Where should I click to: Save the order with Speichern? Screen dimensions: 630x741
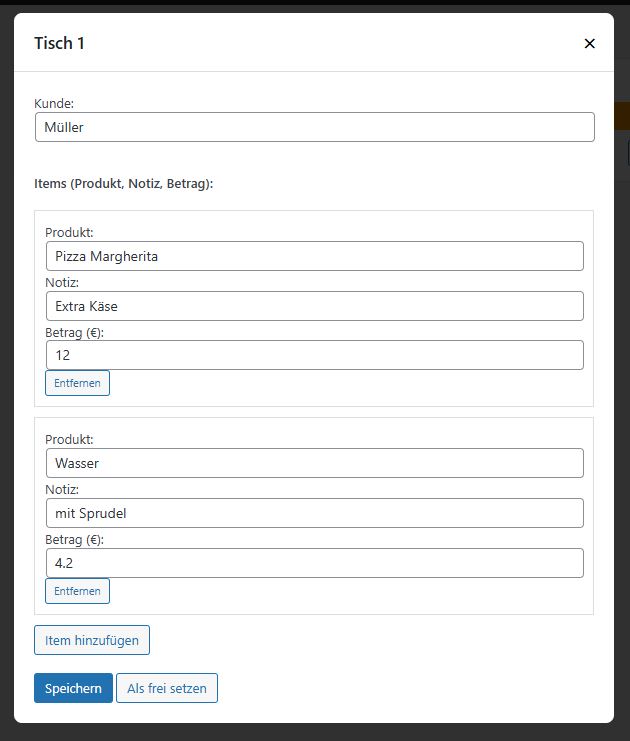(73, 688)
